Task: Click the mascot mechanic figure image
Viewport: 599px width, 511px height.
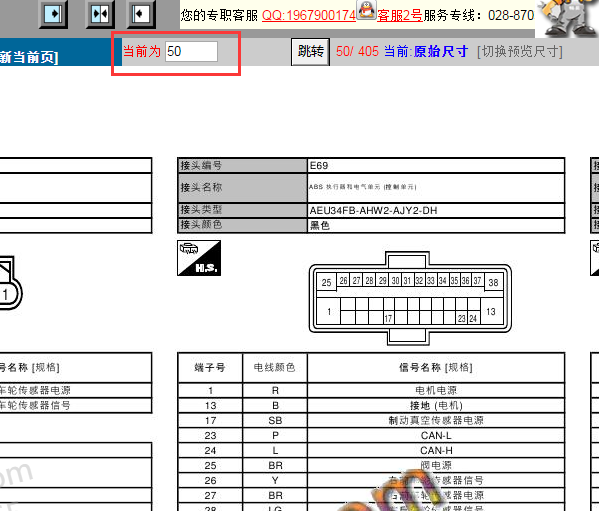Action: [567, 18]
